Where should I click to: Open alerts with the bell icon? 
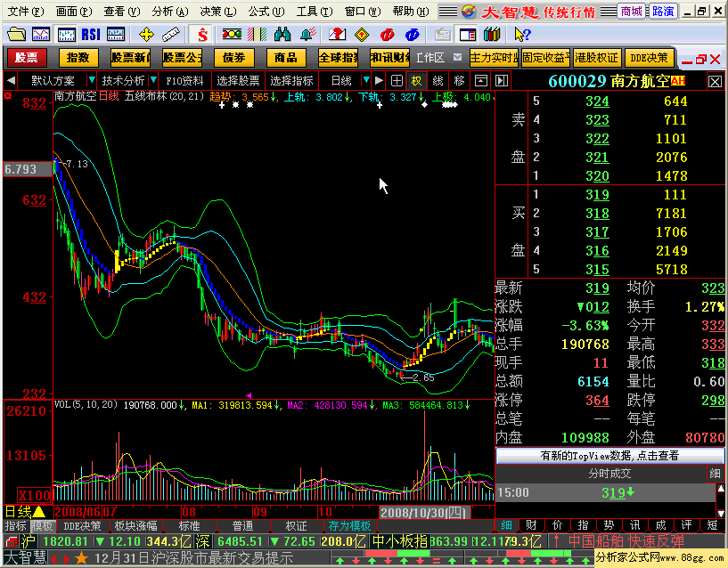307,34
